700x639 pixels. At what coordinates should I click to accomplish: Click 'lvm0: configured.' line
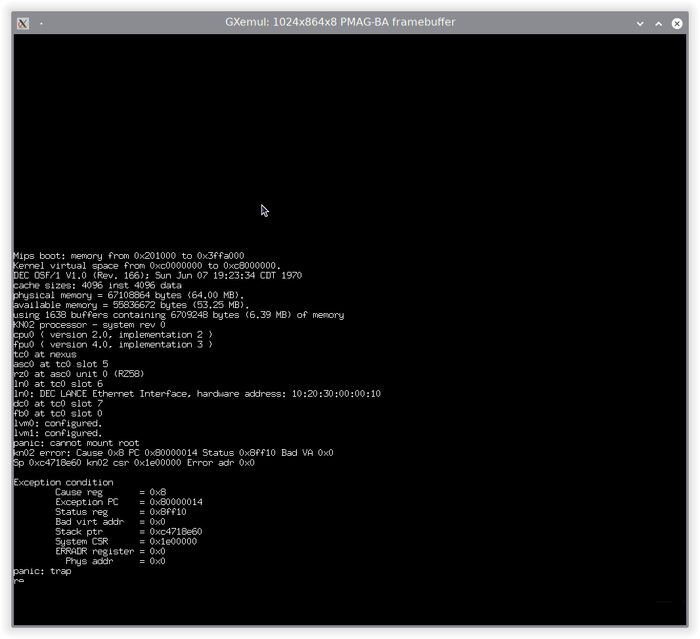(x=58, y=423)
